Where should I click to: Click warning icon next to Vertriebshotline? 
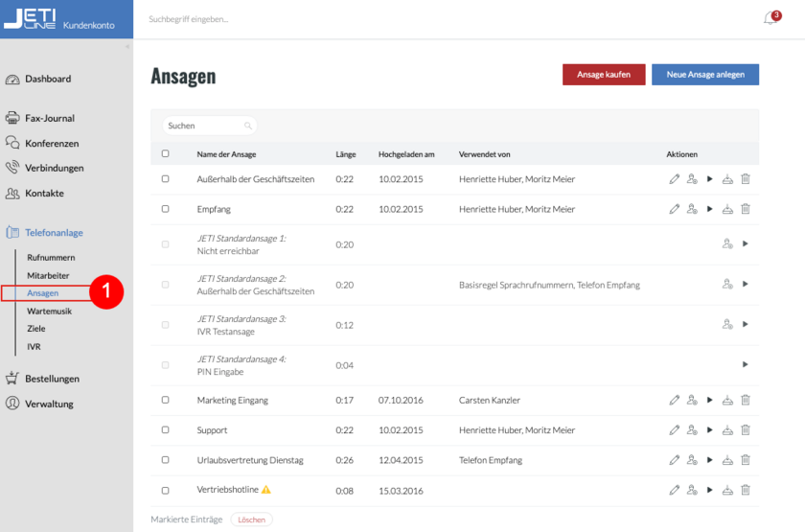coord(266,490)
